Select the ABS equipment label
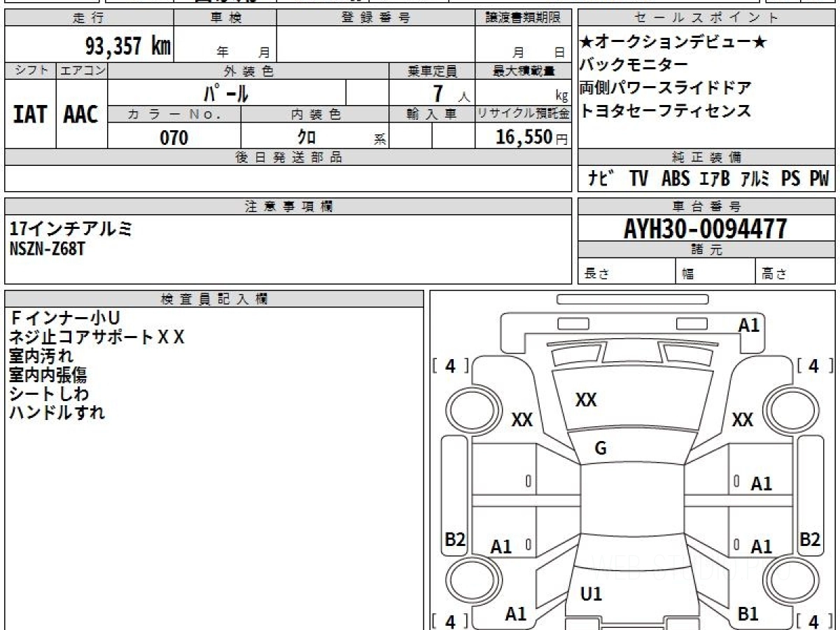 coord(675,179)
